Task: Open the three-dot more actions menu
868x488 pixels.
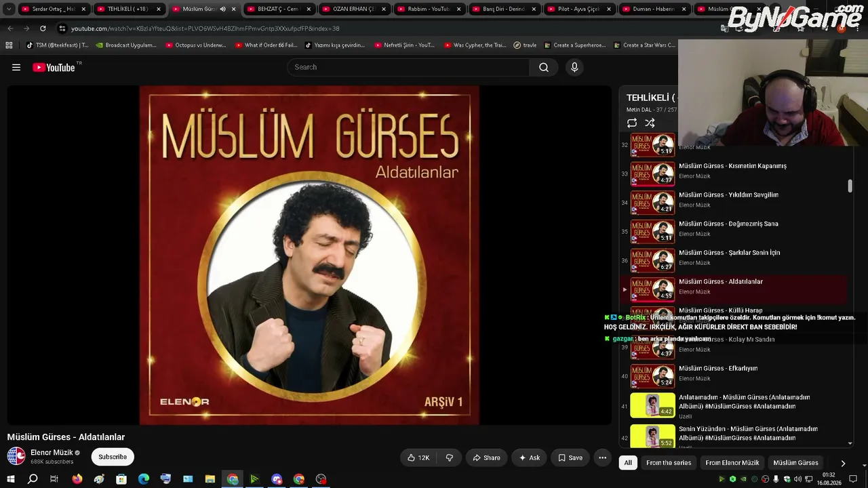Action: point(602,457)
